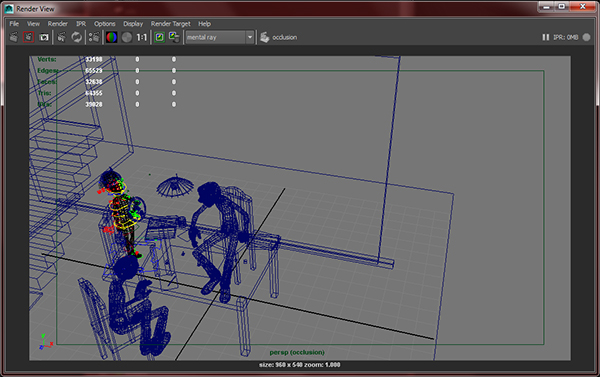Image resolution: width=600 pixels, height=377 pixels.
Task: Pause IPR tuning with the pause button
Action: point(546,37)
